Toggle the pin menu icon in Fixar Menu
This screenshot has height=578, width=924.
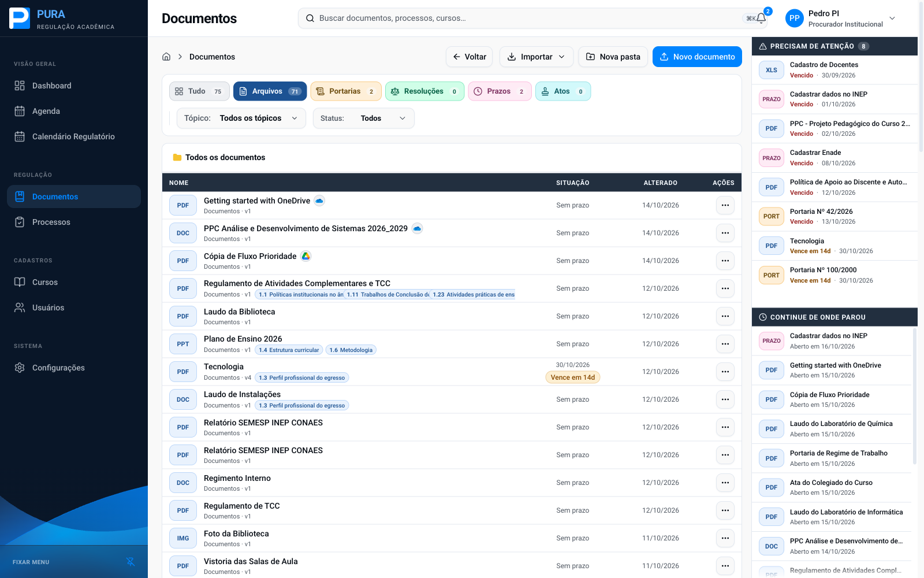tap(131, 562)
